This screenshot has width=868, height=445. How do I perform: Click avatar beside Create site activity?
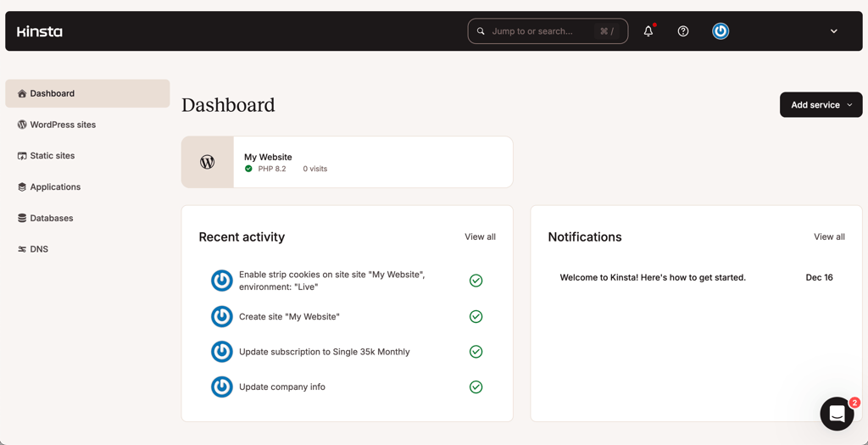[221, 317]
